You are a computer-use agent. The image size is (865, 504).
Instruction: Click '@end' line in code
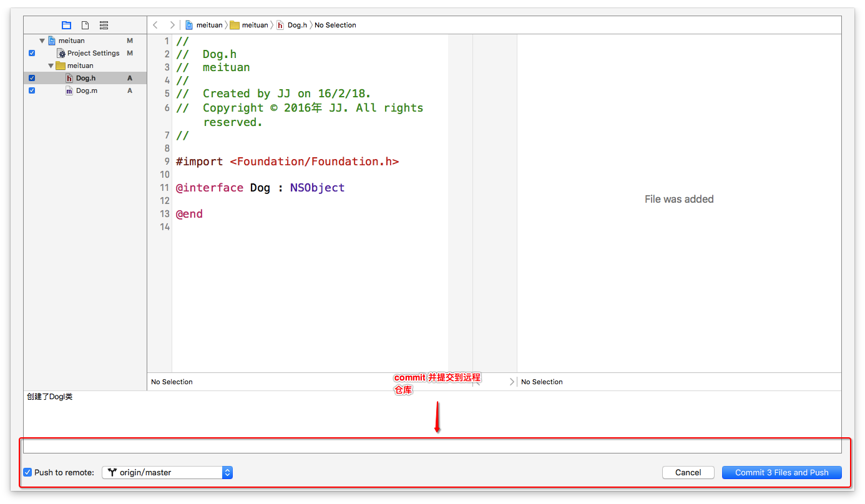pyautogui.click(x=189, y=214)
